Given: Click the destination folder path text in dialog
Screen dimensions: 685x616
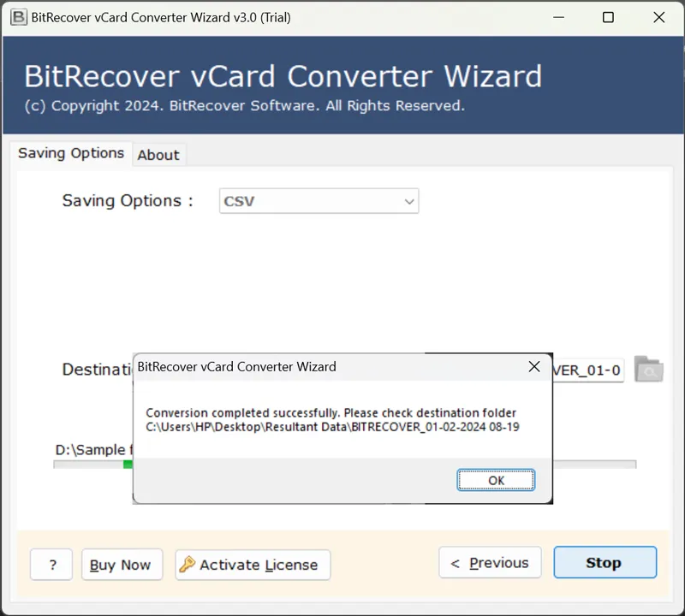Looking at the screenshot, I should [332, 427].
